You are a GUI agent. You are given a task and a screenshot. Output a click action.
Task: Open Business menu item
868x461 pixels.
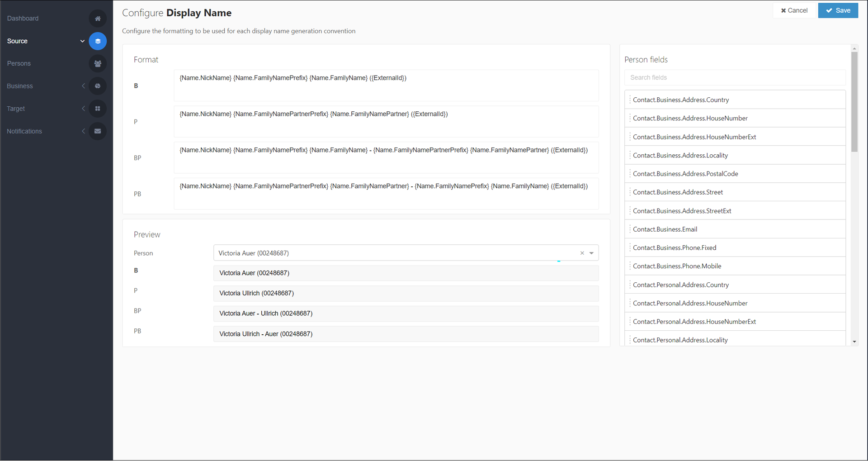20,86
